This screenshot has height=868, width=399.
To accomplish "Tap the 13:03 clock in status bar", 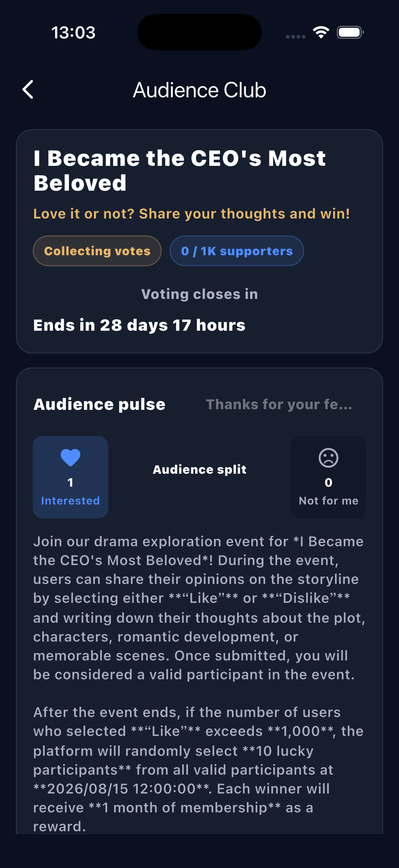I will click(73, 33).
